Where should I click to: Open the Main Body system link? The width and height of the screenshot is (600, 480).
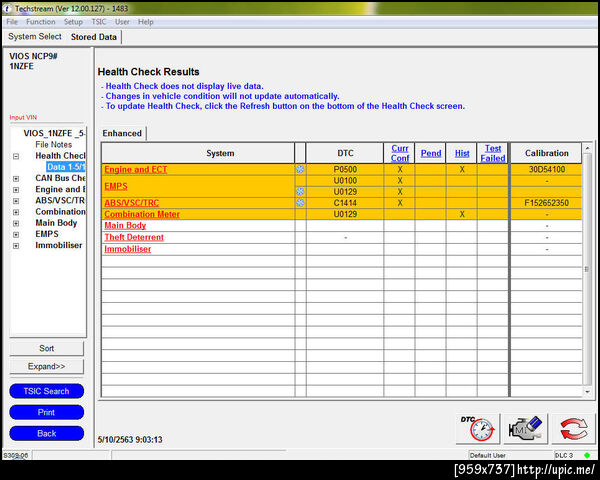(x=125, y=225)
